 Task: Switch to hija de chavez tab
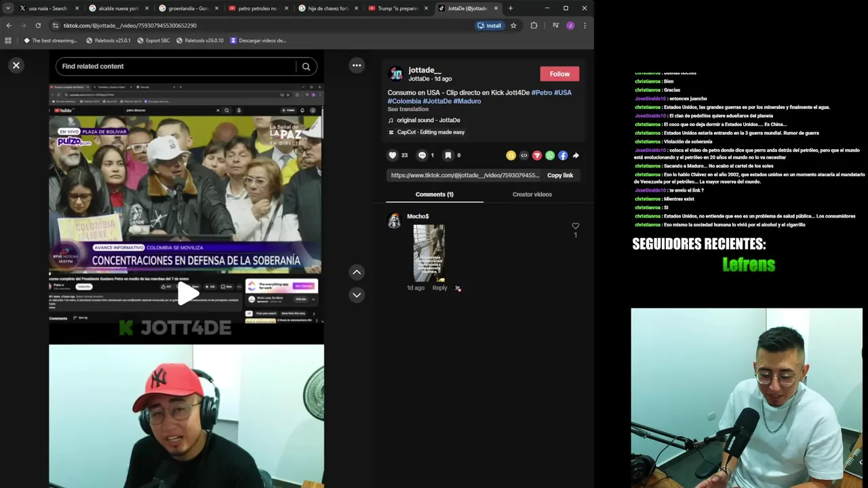(x=328, y=8)
